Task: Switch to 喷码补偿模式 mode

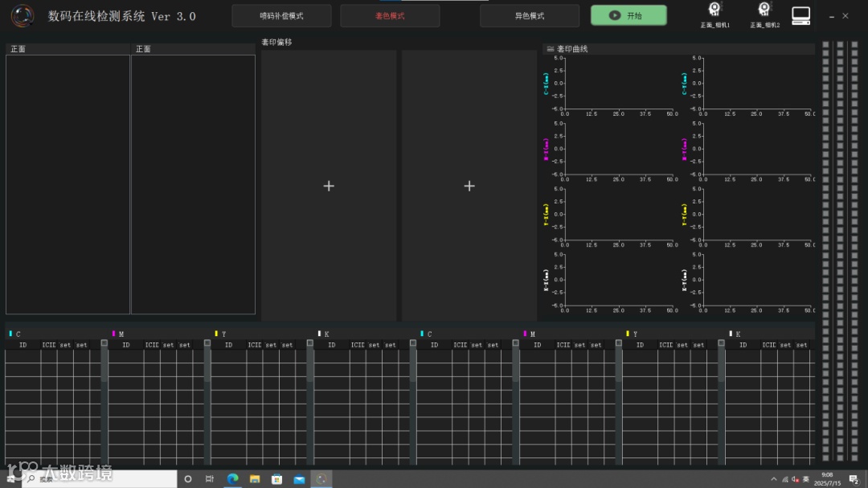Action: (281, 15)
